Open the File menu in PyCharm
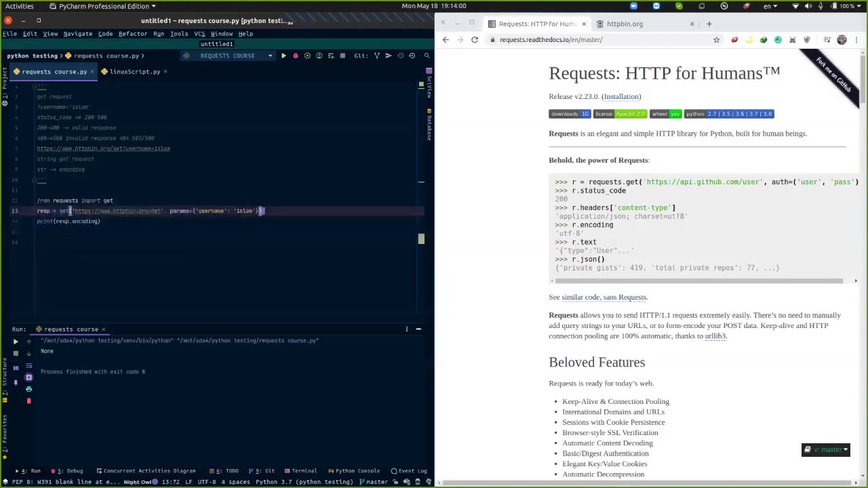Screen dimensions: 868x488 coord(9,34)
